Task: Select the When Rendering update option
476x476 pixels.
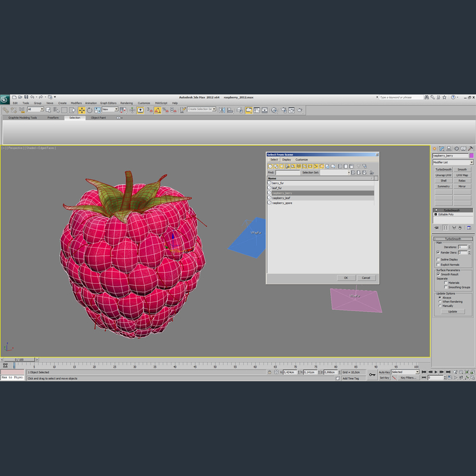Action: (x=440, y=301)
